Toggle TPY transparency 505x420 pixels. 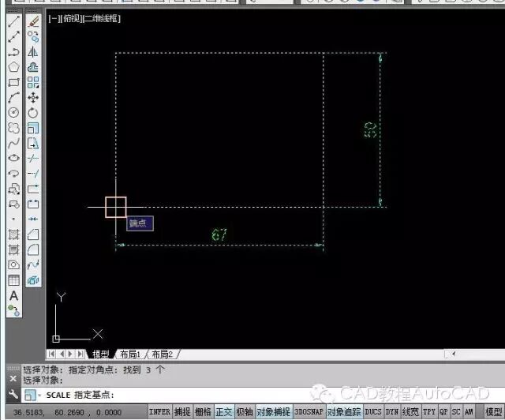click(429, 411)
